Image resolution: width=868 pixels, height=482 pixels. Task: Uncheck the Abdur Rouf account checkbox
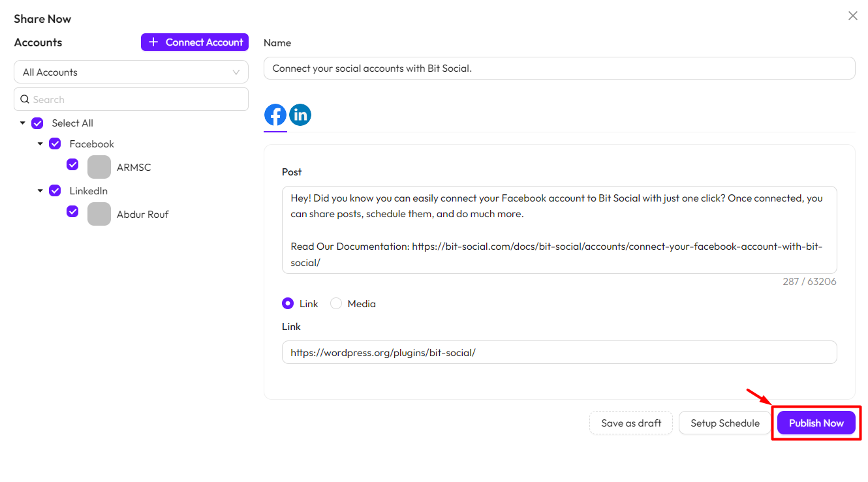tap(72, 211)
